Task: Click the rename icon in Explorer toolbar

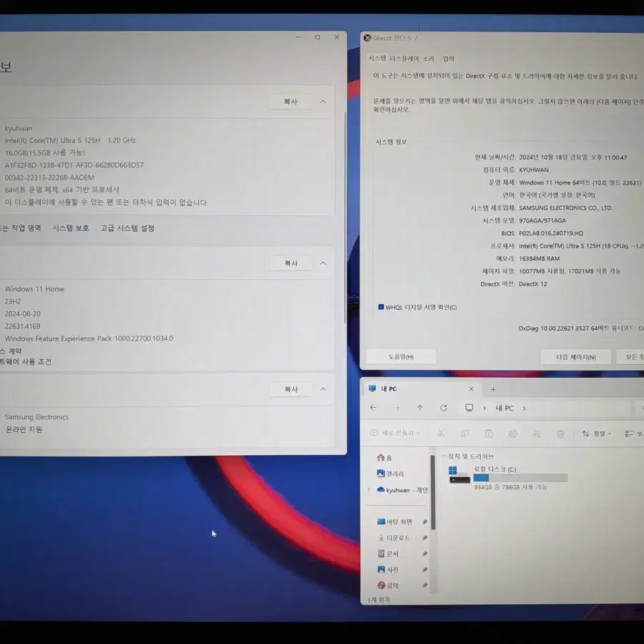Action: 512,434
